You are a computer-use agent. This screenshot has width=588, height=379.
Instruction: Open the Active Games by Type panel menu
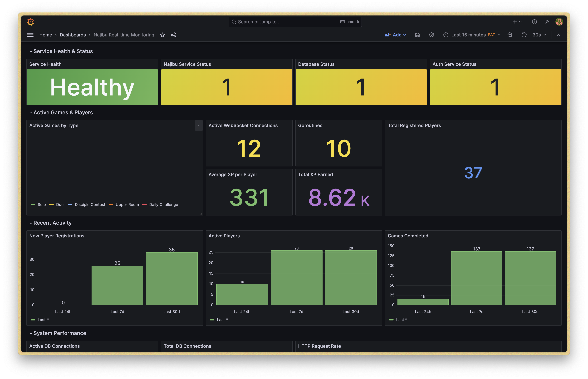(199, 125)
